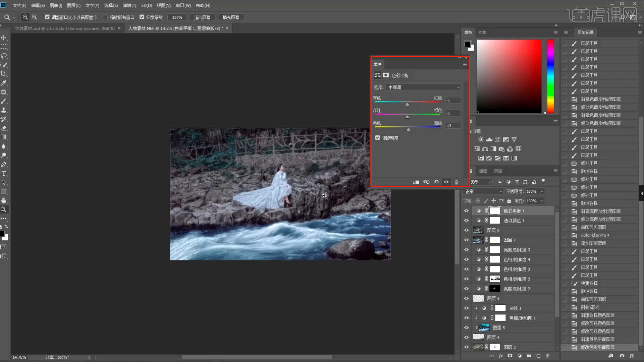644x362 pixels.
Task: Enable 缩放所有窗口 checkbox
Action: 105,17
